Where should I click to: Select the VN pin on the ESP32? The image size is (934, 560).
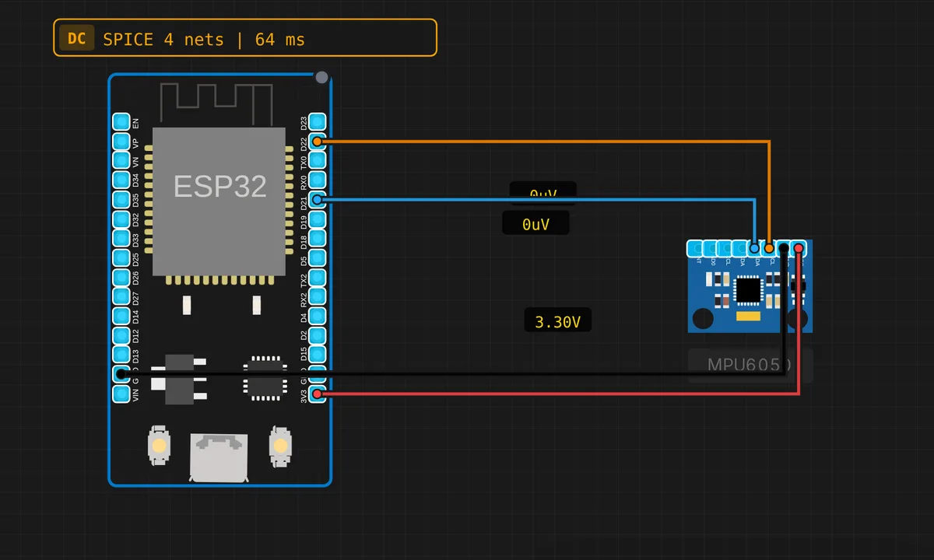121,161
